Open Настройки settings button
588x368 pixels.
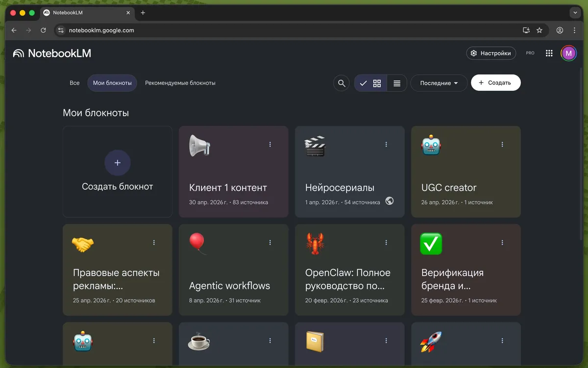pos(491,53)
